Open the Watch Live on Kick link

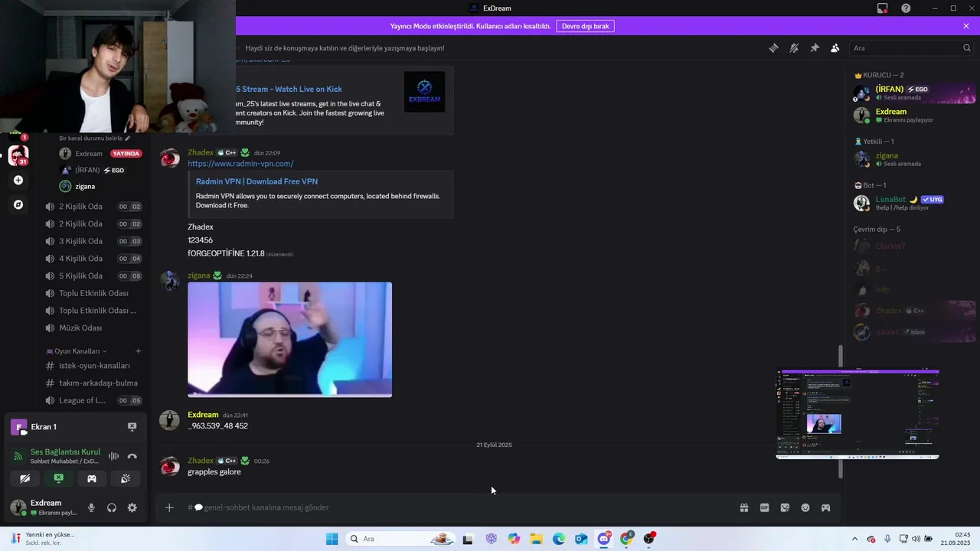289,89
